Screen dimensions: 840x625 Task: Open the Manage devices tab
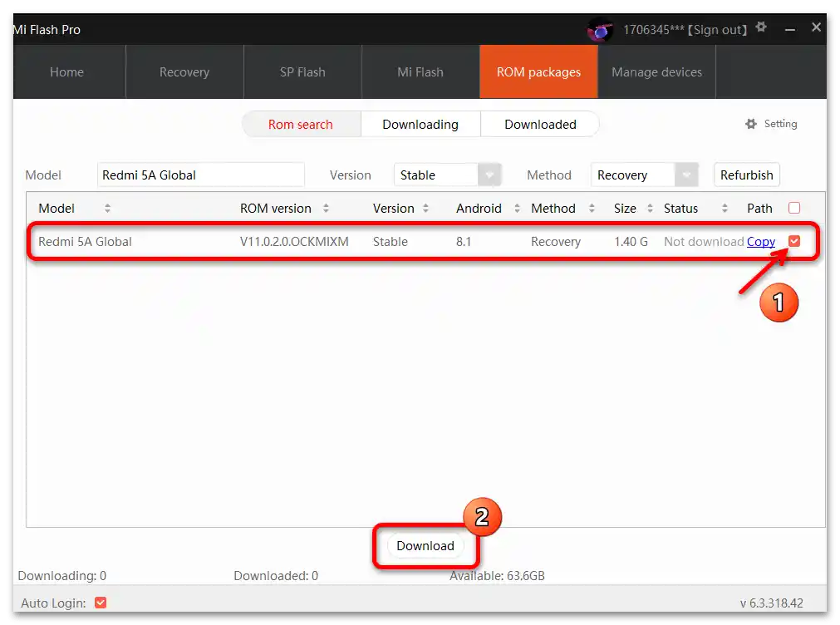(656, 71)
